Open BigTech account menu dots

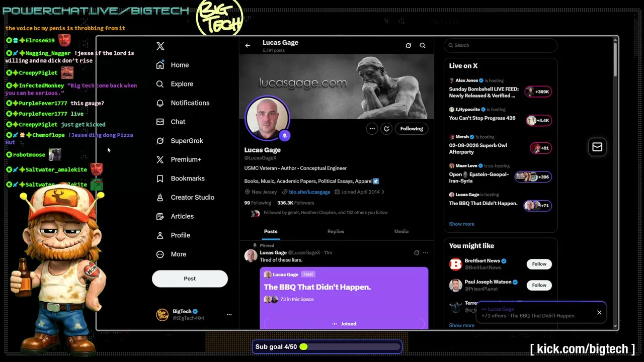229,315
